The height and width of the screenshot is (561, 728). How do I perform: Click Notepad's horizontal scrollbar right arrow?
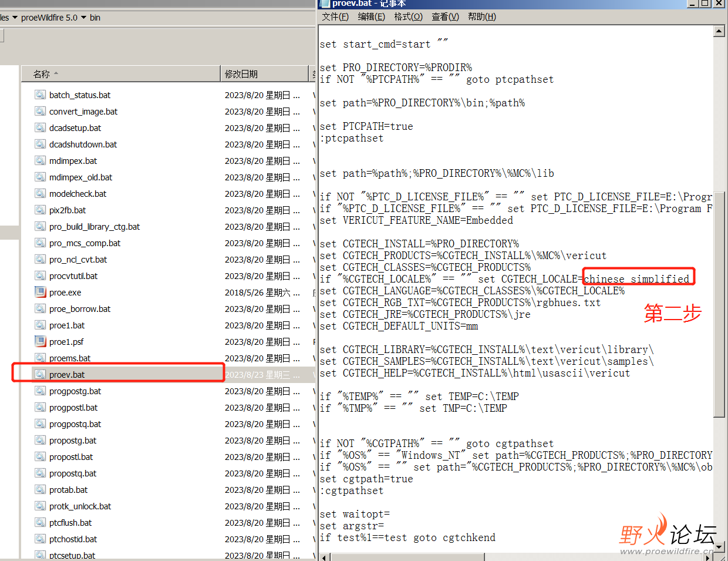click(708, 557)
